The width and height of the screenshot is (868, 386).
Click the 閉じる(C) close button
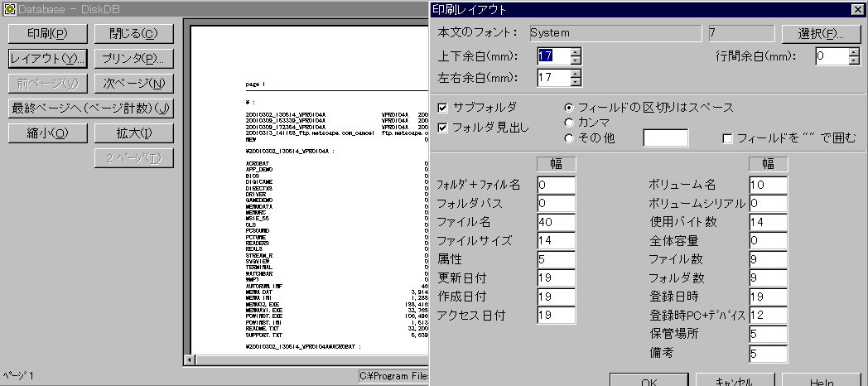133,34
